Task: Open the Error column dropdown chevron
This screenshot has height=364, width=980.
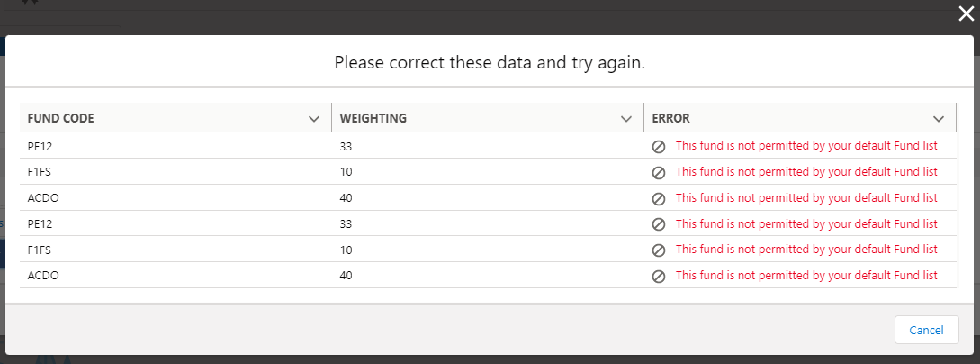Action: (x=939, y=118)
